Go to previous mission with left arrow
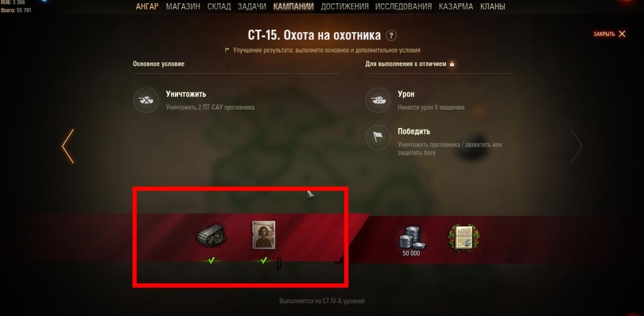 point(68,146)
